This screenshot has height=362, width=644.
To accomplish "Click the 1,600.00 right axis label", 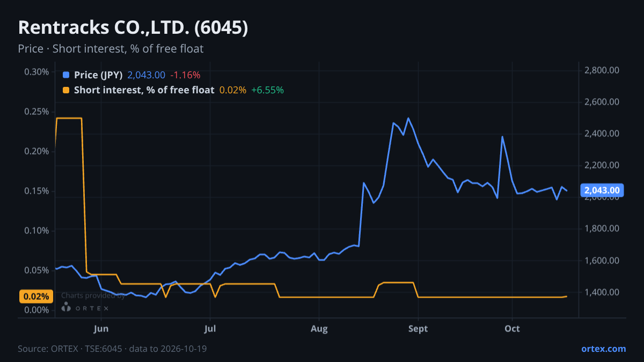I will (x=602, y=261).
